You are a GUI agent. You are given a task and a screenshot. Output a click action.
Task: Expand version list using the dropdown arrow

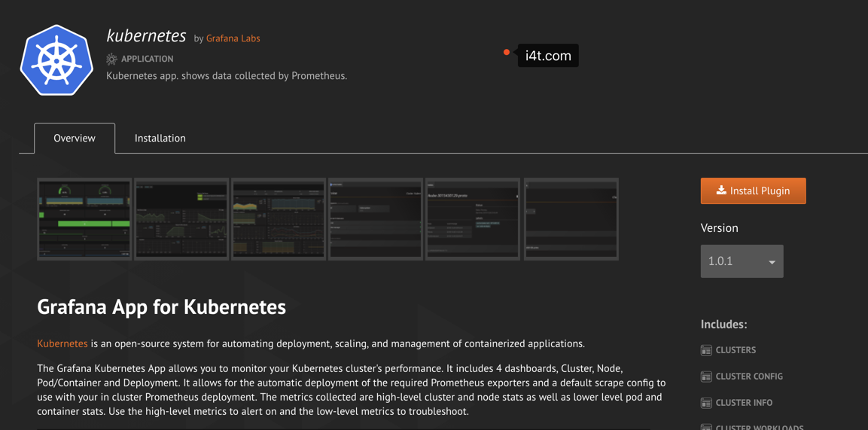772,262
